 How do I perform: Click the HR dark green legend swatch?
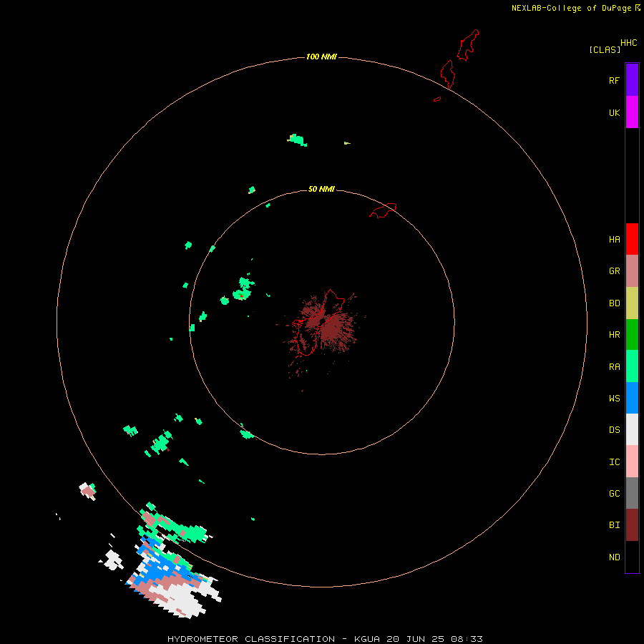632,335
